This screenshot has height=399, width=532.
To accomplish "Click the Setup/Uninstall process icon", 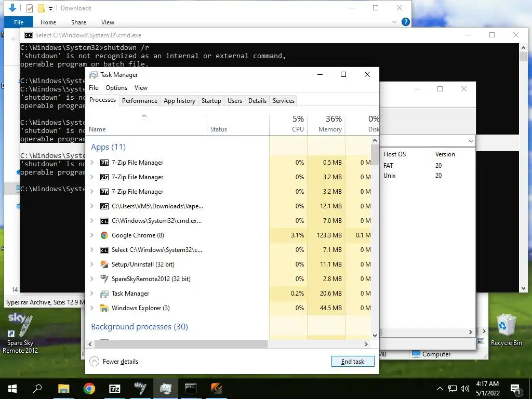I will coord(104,264).
